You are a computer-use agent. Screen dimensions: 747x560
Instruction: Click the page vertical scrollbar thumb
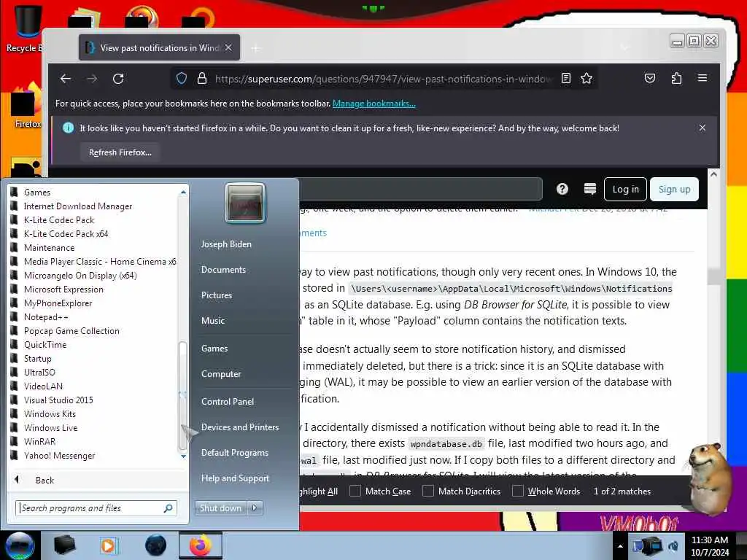(713, 276)
